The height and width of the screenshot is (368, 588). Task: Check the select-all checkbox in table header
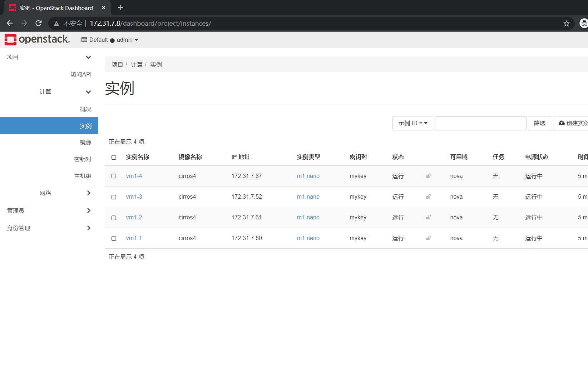(x=114, y=157)
